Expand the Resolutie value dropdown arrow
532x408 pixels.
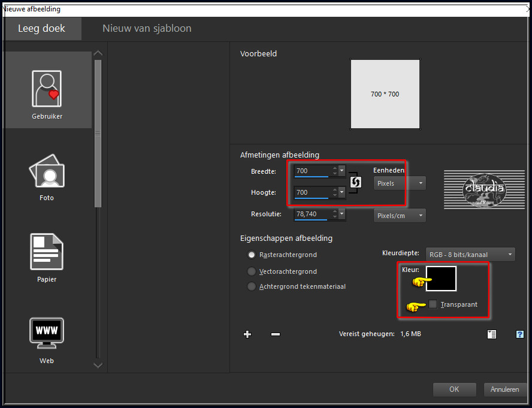(342, 214)
